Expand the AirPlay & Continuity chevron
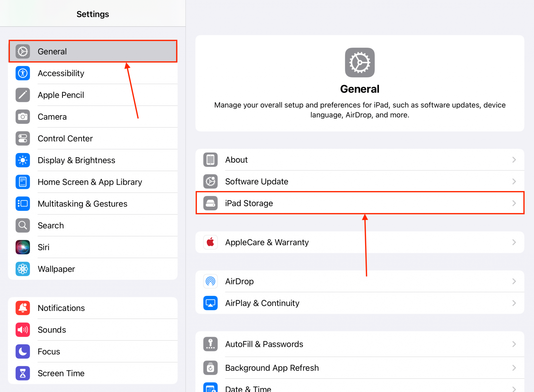534x392 pixels. [x=514, y=303]
